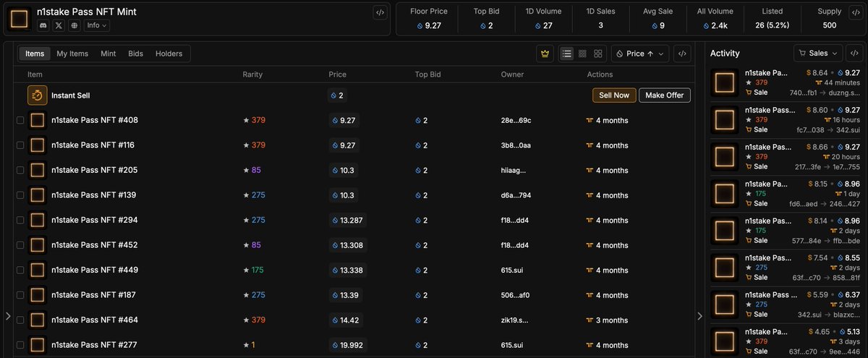868x358 pixels.
Task: Tick the checkbox for NFT #205
Action: point(20,170)
